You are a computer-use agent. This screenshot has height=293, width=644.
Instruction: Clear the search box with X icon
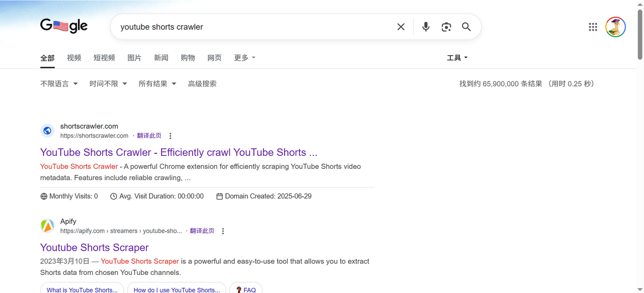pos(401,27)
